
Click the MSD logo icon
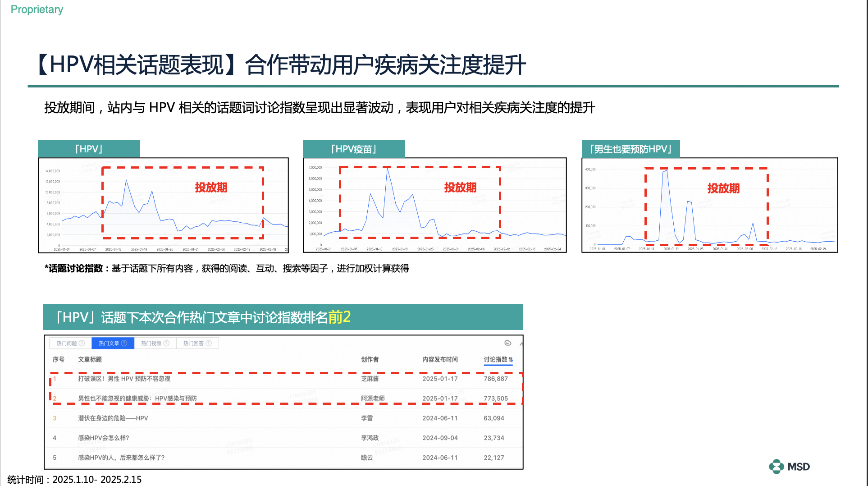click(x=776, y=467)
